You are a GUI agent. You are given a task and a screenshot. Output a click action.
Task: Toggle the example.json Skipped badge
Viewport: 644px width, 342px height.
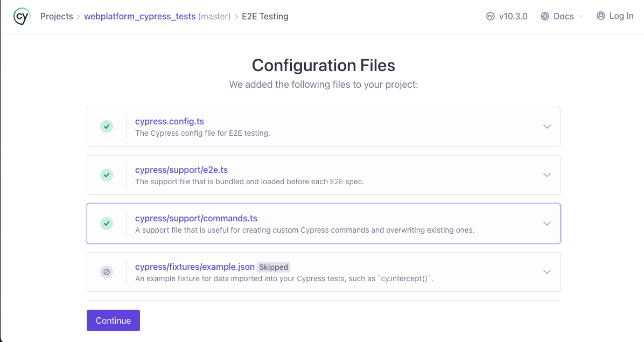(x=274, y=267)
